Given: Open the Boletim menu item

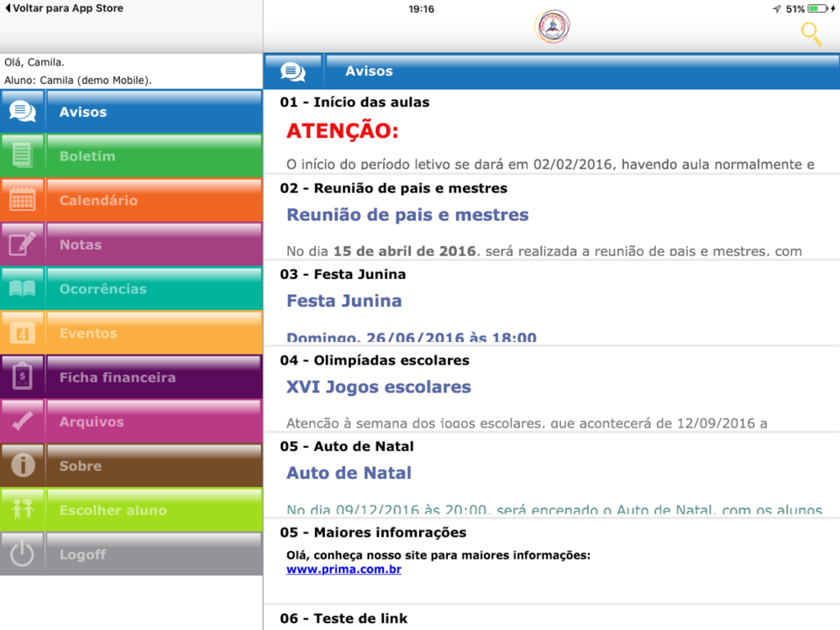Looking at the screenshot, I should [131, 156].
